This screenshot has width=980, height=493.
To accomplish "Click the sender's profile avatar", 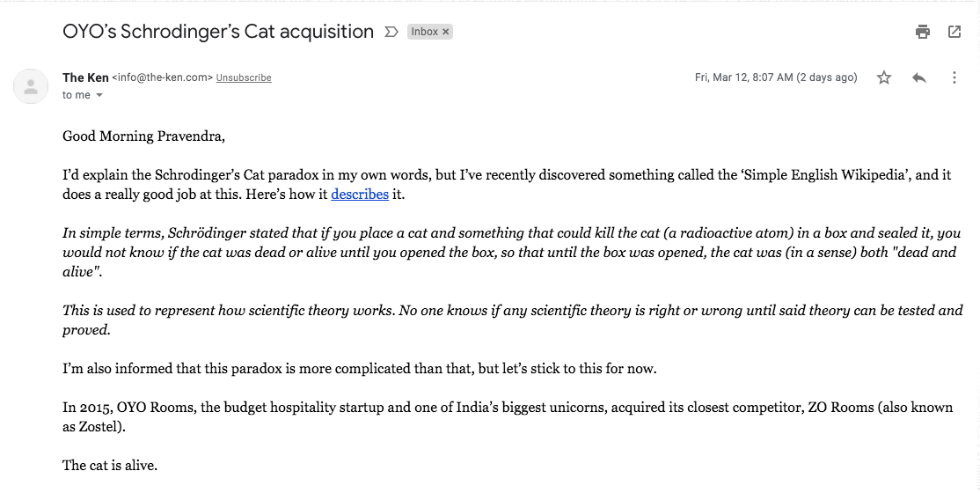I will coord(31,86).
